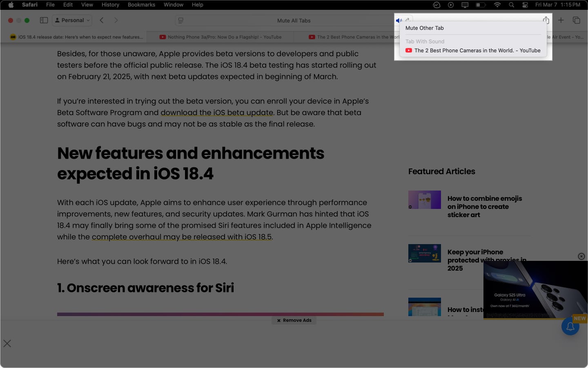Viewport: 588px width, 368px height.
Task: Click the Basecamp-style menu bar icon left of Now Playing
Action: click(437, 5)
